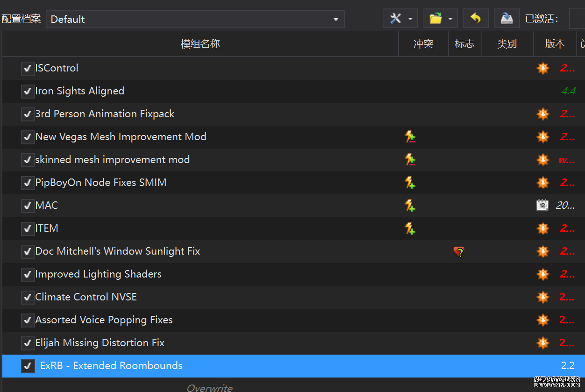This screenshot has height=392, width=585.
Task: Select the Overwrite entry at list bottom
Action: coord(209,387)
